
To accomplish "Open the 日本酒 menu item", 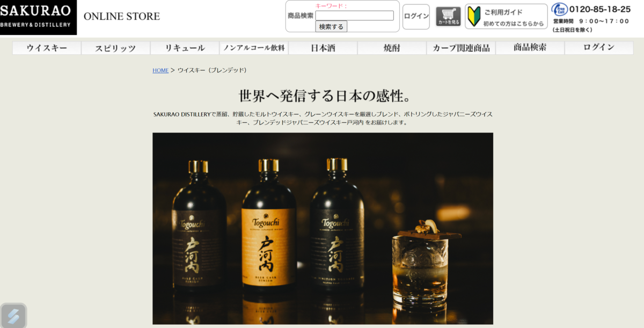I will (323, 48).
